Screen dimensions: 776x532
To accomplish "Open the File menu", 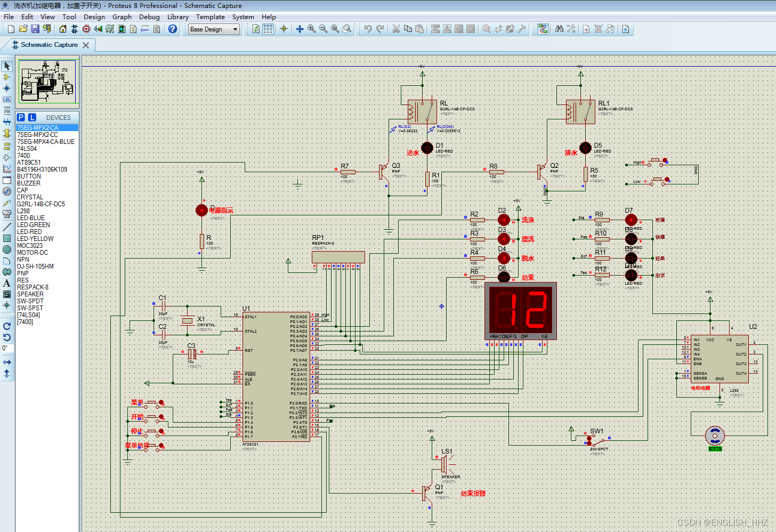I will [9, 17].
